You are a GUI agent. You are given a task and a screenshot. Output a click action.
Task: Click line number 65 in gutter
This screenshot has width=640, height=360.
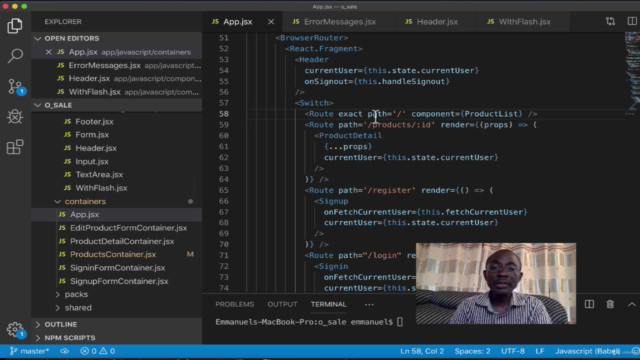pyautogui.click(x=223, y=190)
